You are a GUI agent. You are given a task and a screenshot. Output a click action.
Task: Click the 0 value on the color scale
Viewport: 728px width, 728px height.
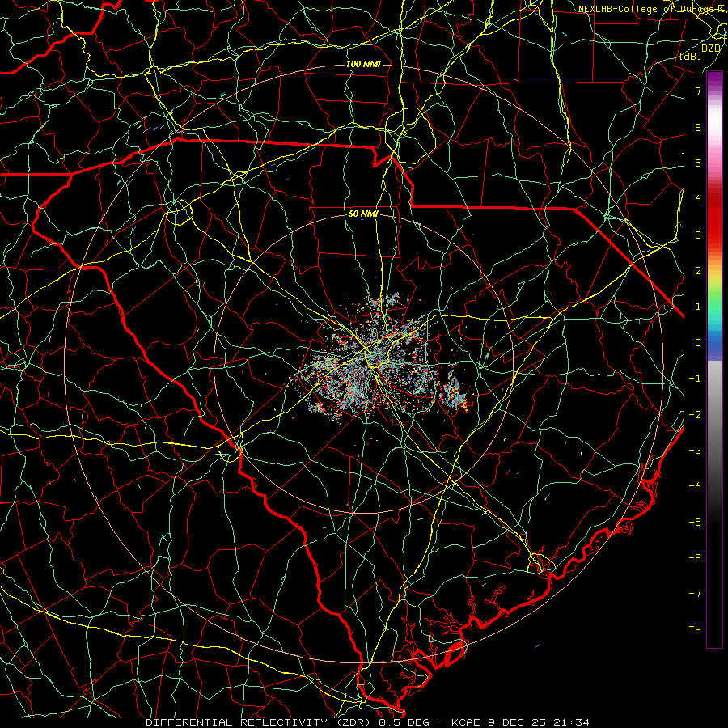point(698,343)
